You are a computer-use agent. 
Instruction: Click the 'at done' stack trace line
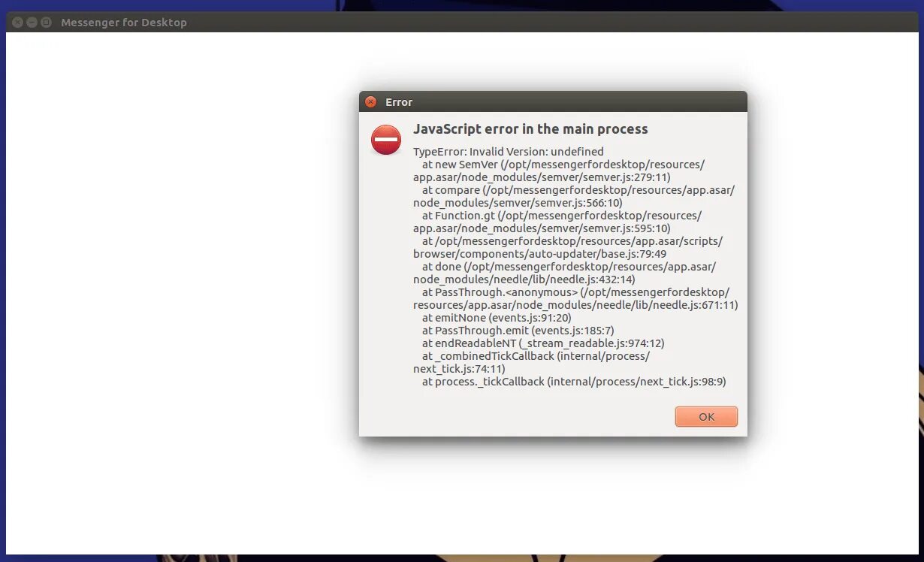[x=569, y=267]
